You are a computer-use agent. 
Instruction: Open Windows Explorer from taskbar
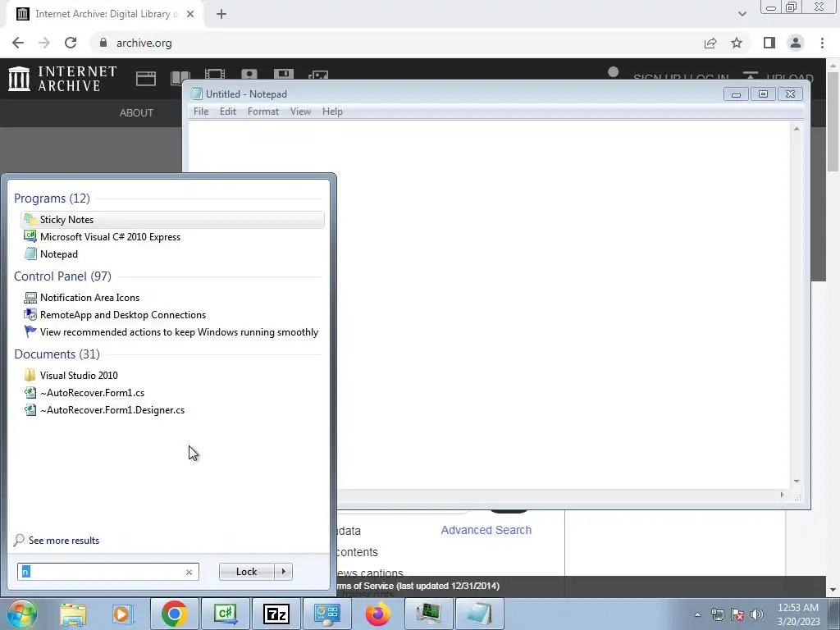(73, 614)
